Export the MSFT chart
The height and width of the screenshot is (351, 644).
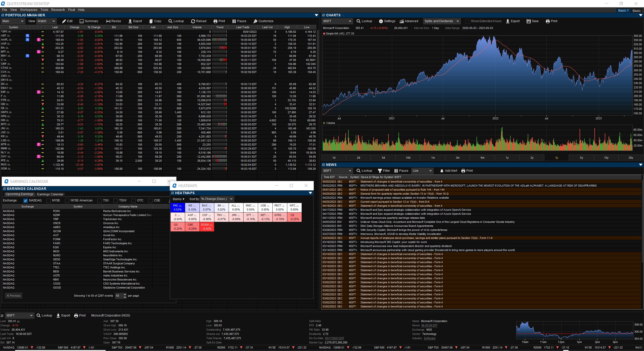pos(513,21)
